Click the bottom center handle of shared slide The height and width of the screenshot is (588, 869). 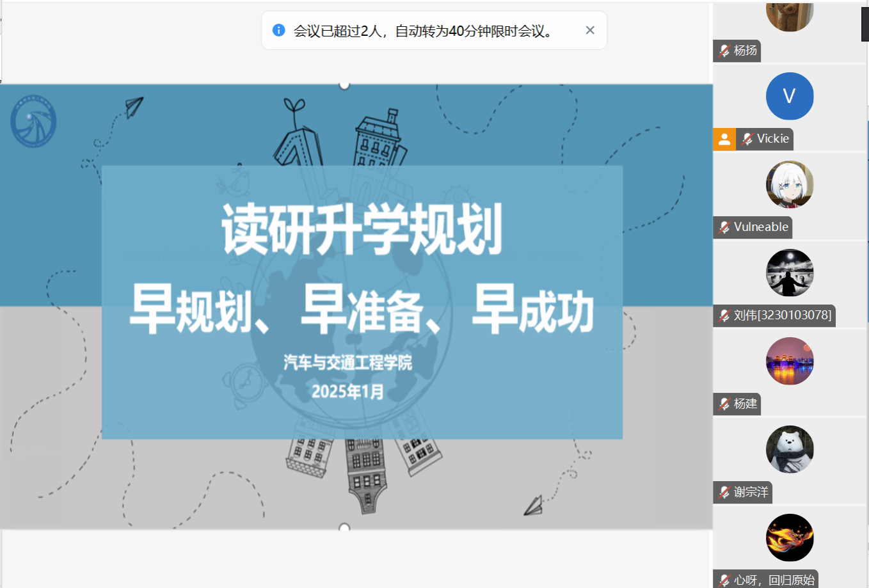point(344,528)
